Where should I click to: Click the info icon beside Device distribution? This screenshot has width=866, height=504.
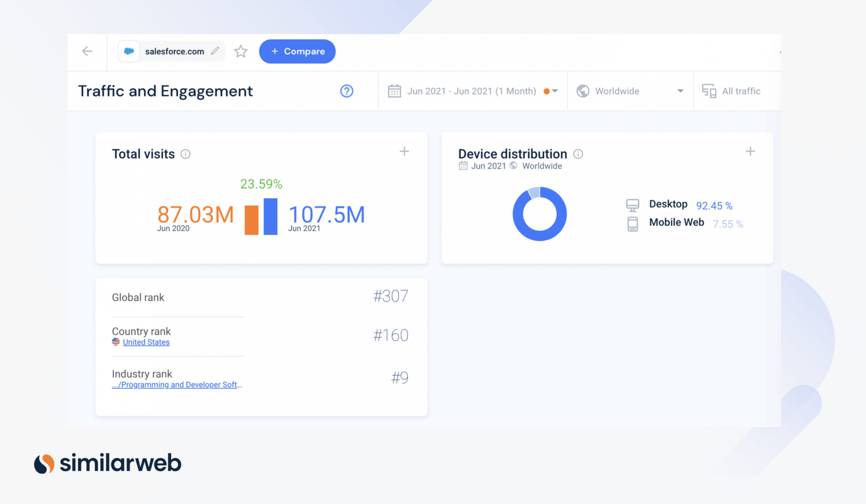click(x=578, y=155)
